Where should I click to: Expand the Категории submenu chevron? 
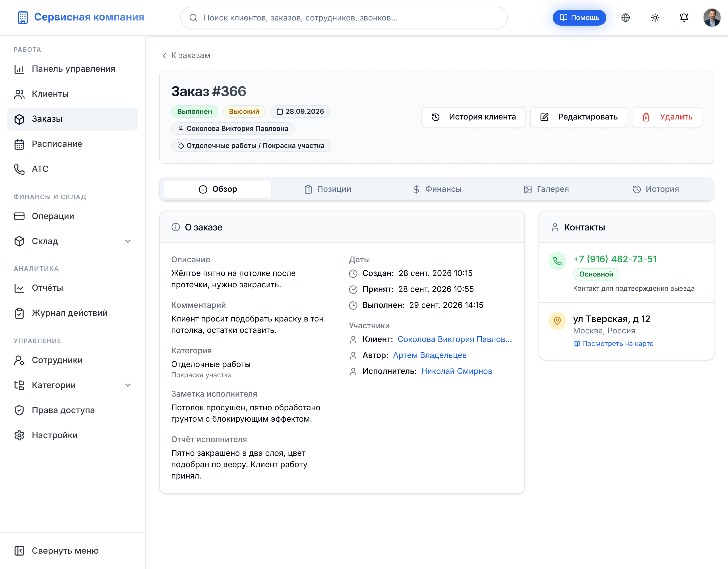pos(128,385)
